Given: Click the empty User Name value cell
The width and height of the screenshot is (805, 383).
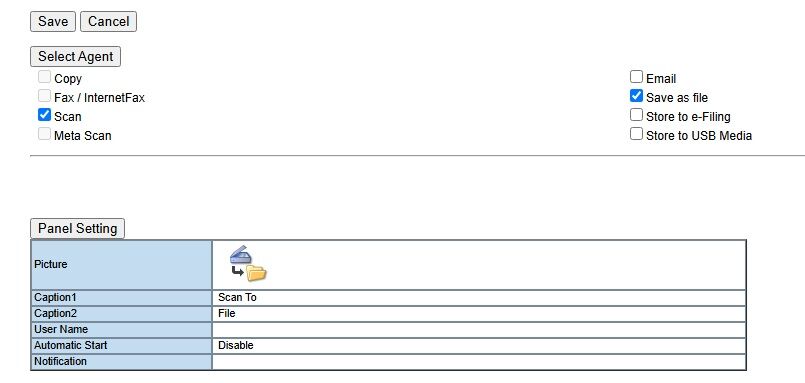Looking at the screenshot, I should coord(479,330).
